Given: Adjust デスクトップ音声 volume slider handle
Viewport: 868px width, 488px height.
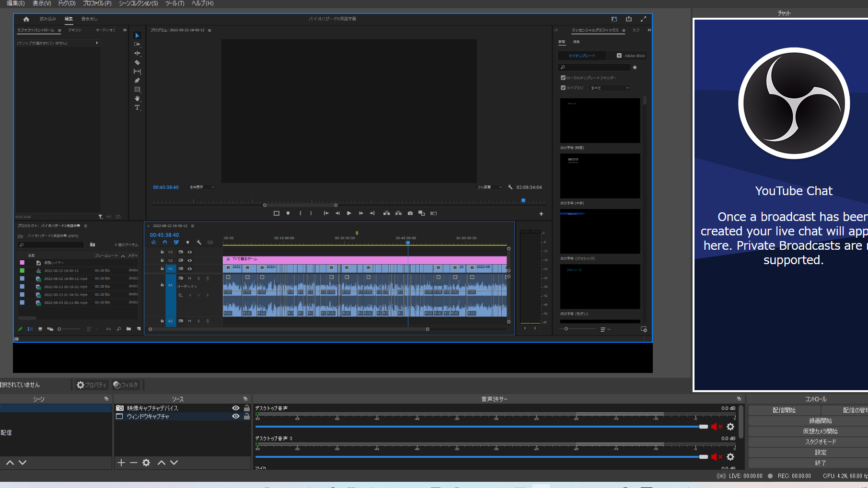Looking at the screenshot, I should [703, 427].
